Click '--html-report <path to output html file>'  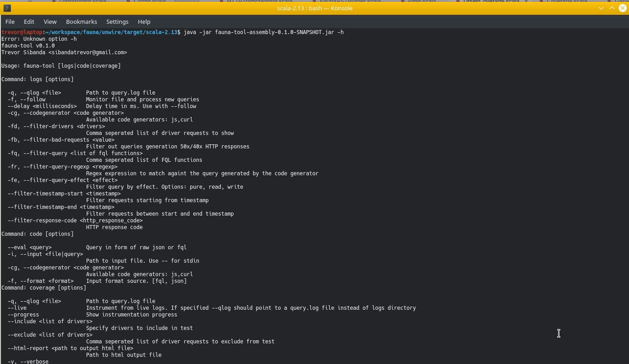70,348
